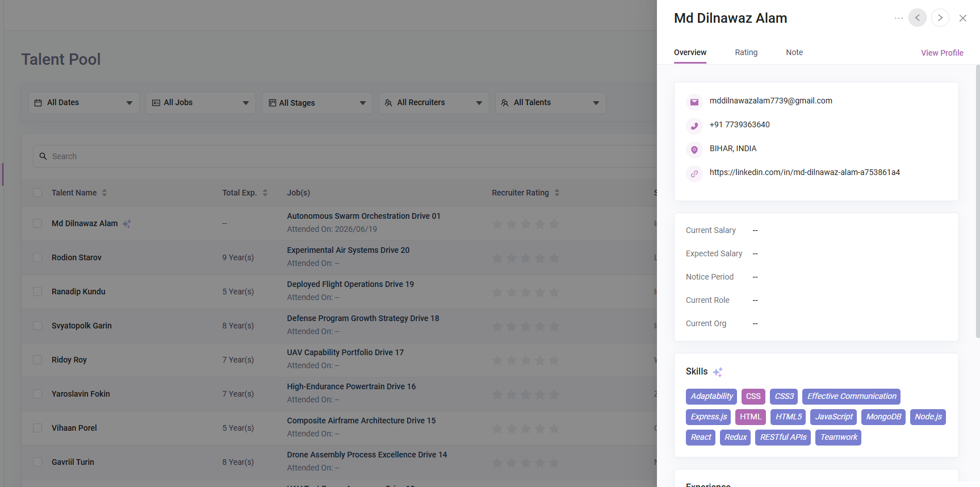Check the box for Rodion Starov
This screenshot has height=487, width=980.
coord(37,257)
